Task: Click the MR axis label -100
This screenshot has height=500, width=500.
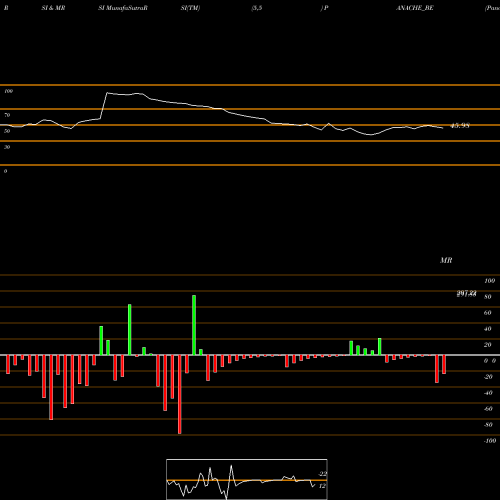Action: [489, 441]
